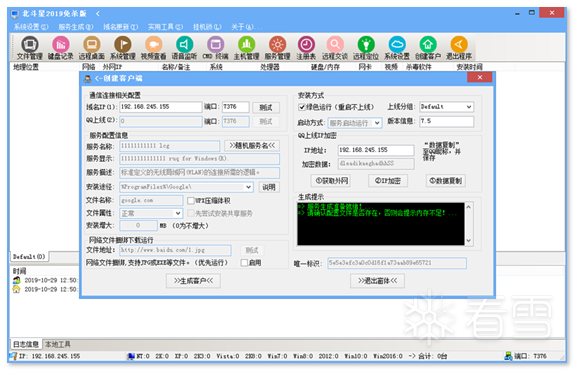Click the first log entry user icon
574x370 pixels.
(x=16, y=280)
